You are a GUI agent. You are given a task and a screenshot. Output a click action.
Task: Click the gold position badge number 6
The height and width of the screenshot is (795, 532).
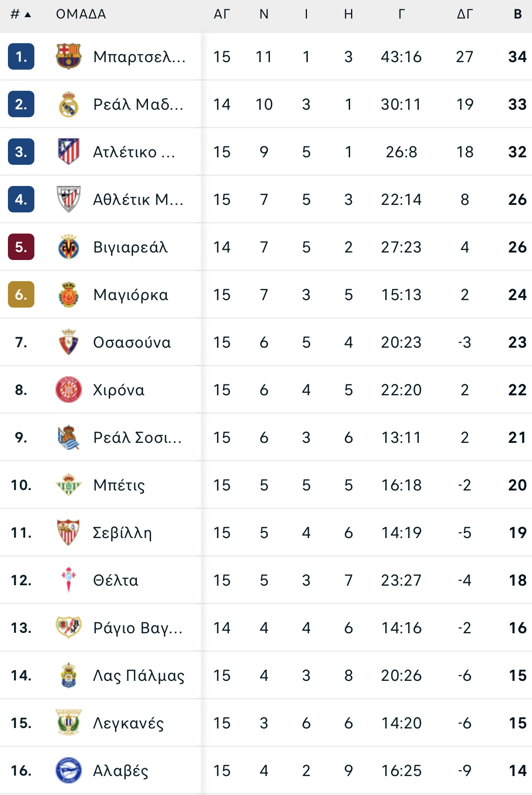click(21, 294)
